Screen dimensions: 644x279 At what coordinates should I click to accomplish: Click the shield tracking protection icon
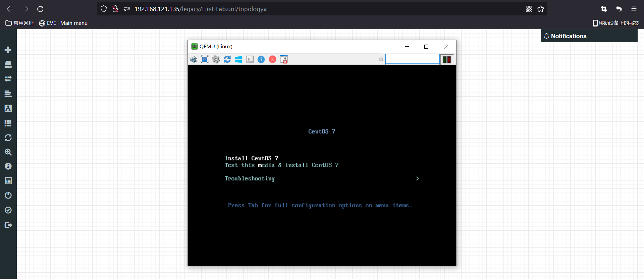104,9
